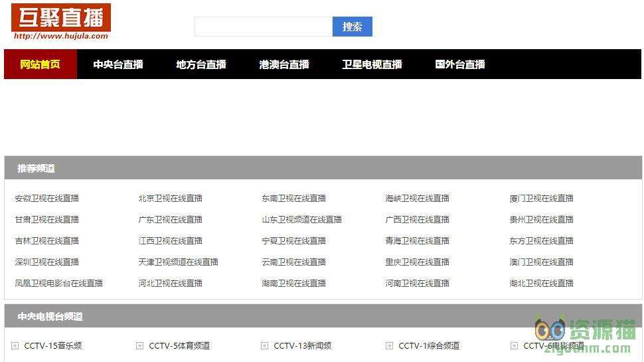Open 贵州卫视在线直播 link

[541, 220]
